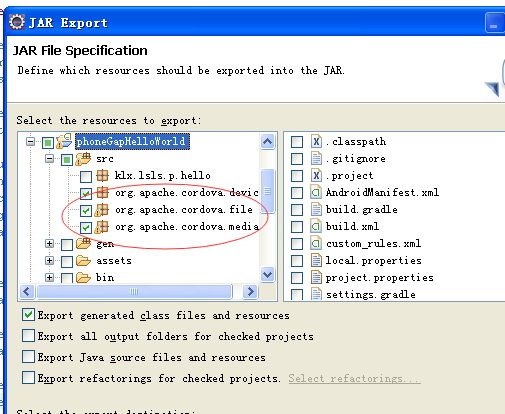Click the org.apache.cordova.file package icon

pos(101,210)
